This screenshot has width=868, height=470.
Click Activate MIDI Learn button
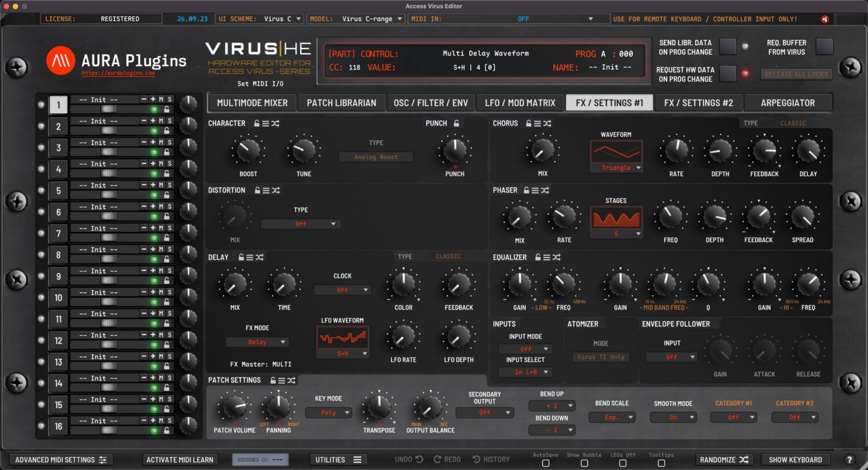click(180, 460)
